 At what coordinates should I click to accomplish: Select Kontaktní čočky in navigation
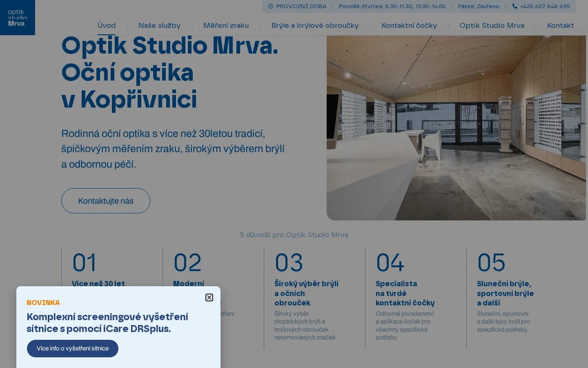tap(409, 25)
